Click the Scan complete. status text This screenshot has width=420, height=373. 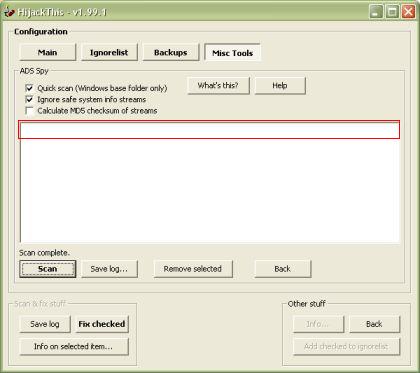point(44,253)
